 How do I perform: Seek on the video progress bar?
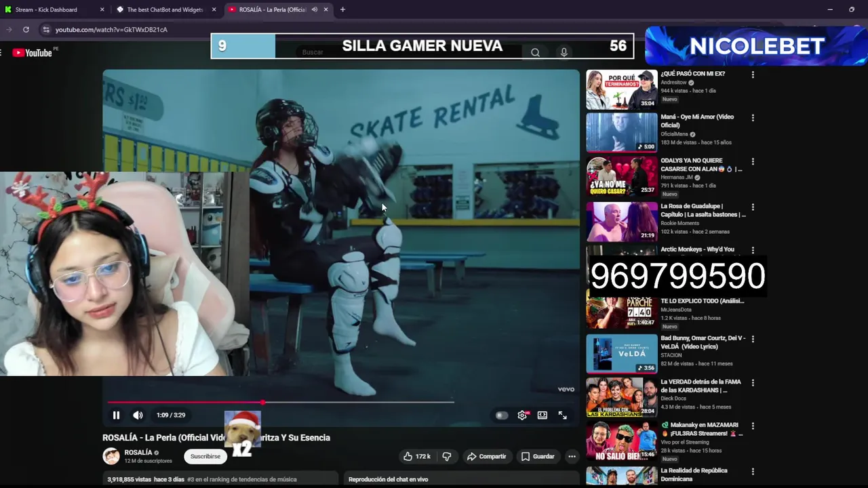tap(281, 402)
